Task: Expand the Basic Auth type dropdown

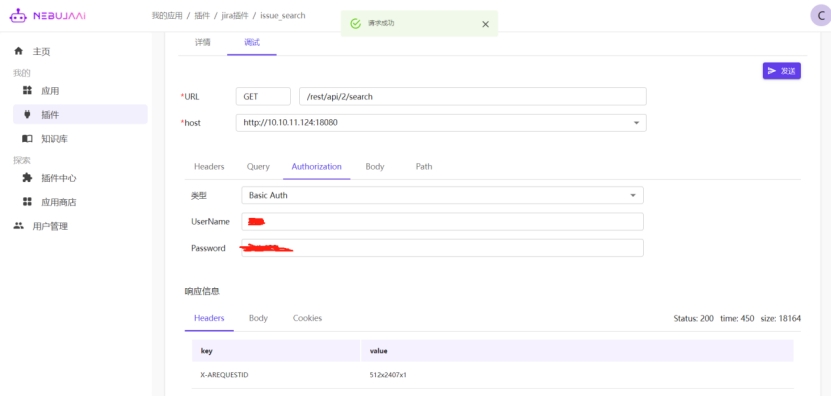Action: (x=633, y=195)
